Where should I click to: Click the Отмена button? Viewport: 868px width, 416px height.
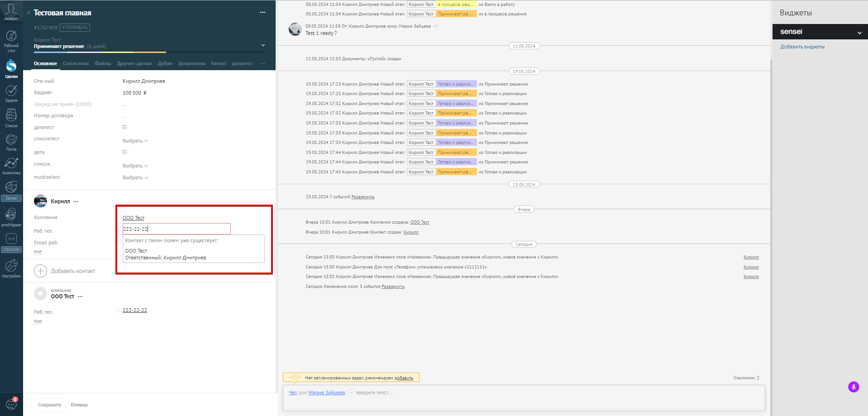pos(79,405)
